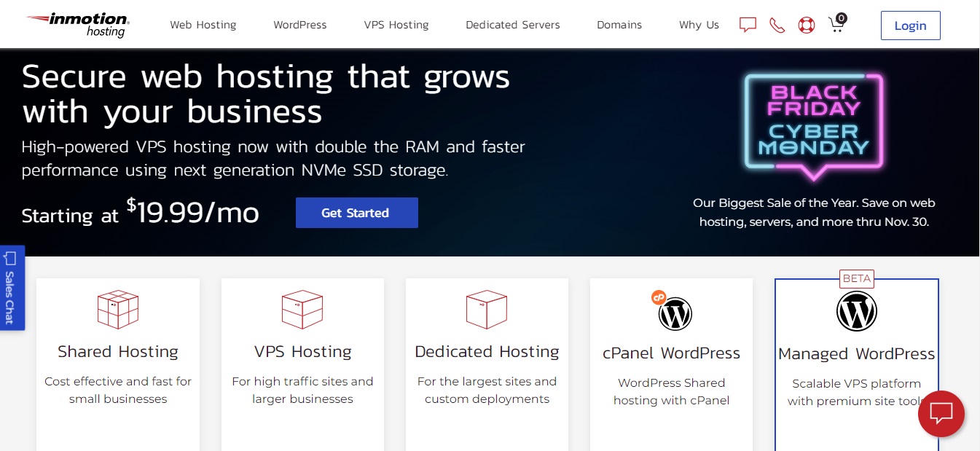The height and width of the screenshot is (451, 980).
Task: Click the phone icon in header
Action: pyautogui.click(x=777, y=26)
